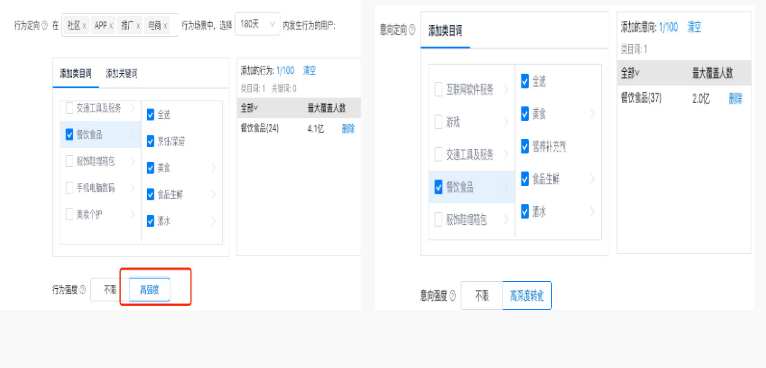The image size is (766, 368).
Task: Uncheck 食品生鲜 in 意向定向 subcategory list
Action: [x=525, y=179]
